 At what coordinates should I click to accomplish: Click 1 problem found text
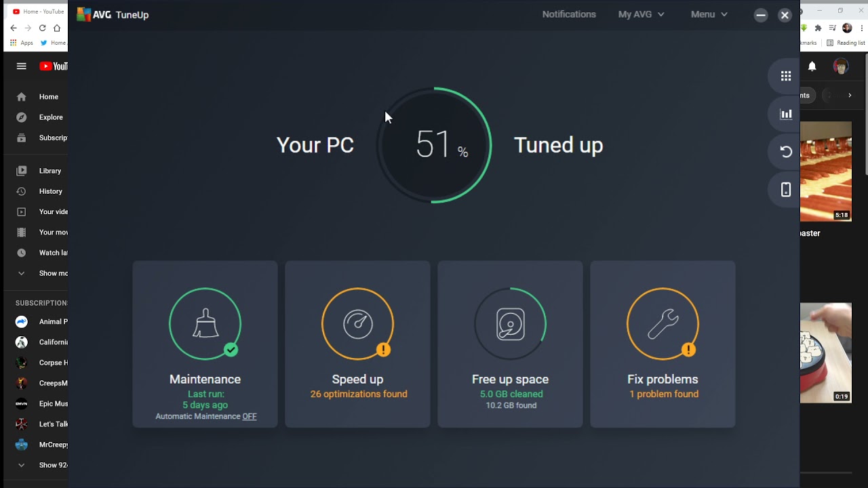point(664,394)
